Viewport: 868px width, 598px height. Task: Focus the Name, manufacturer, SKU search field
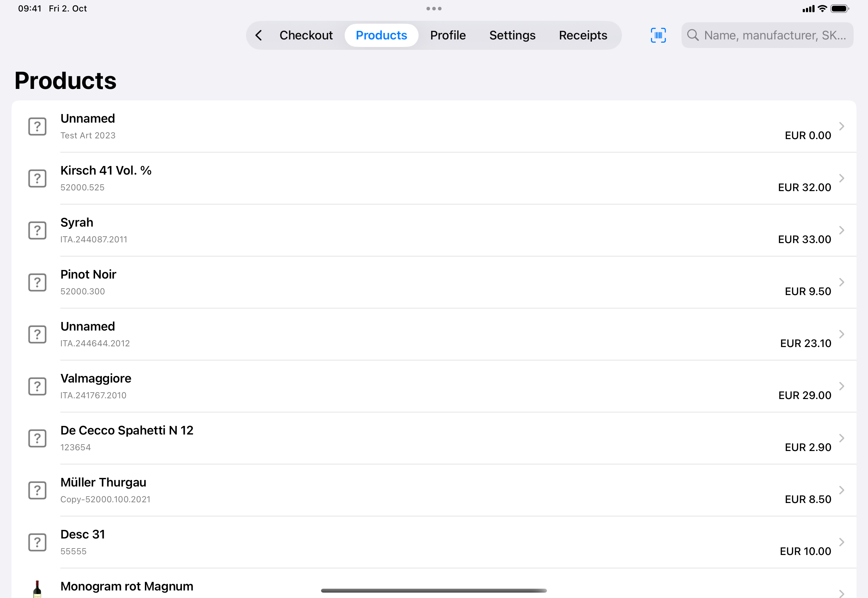pos(767,35)
